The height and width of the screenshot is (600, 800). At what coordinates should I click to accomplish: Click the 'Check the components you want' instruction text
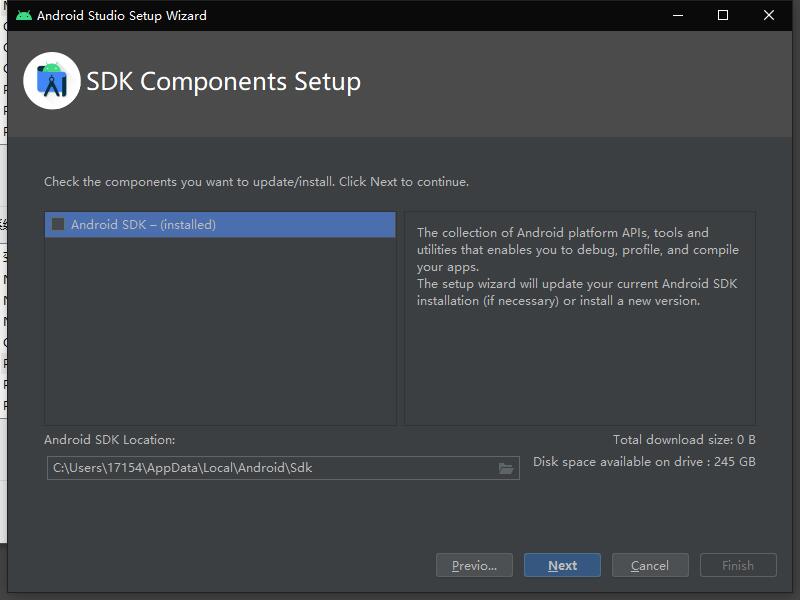tap(256, 182)
